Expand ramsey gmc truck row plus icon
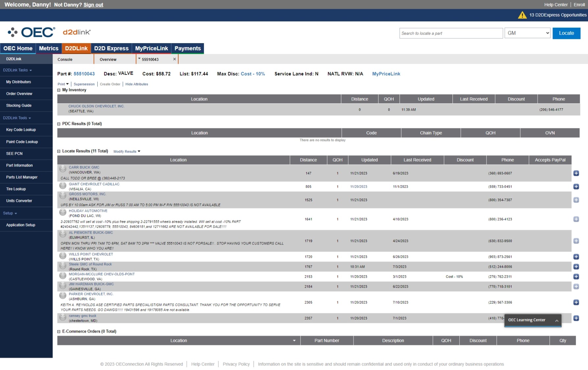This screenshot has width=588, height=370. 576,318
